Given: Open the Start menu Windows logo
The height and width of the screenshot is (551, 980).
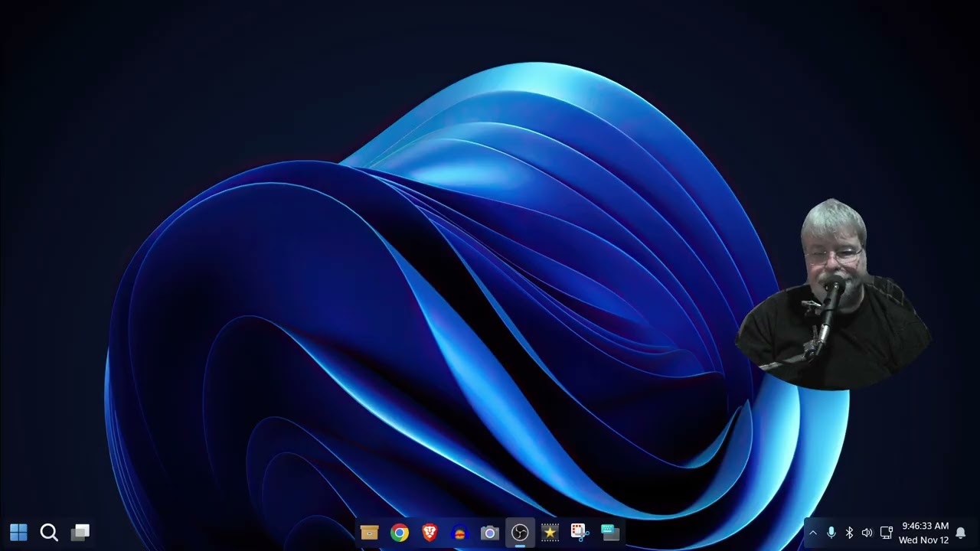Looking at the screenshot, I should [18, 532].
